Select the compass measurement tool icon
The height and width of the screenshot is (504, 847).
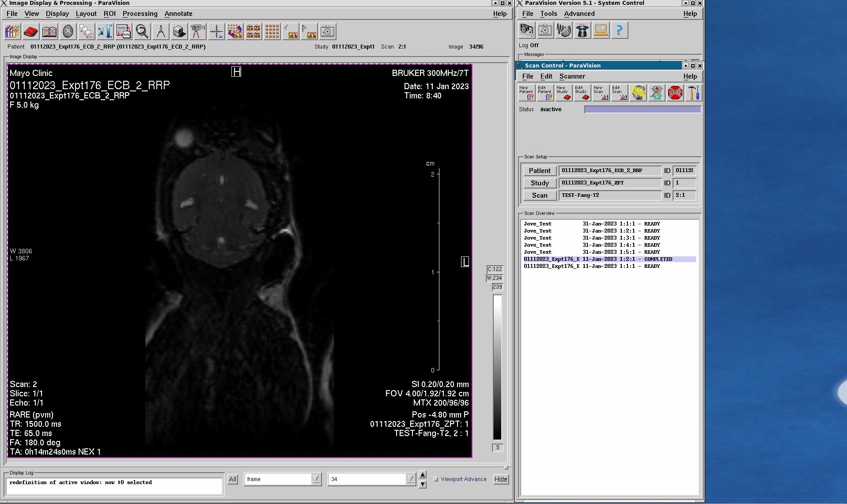click(161, 31)
